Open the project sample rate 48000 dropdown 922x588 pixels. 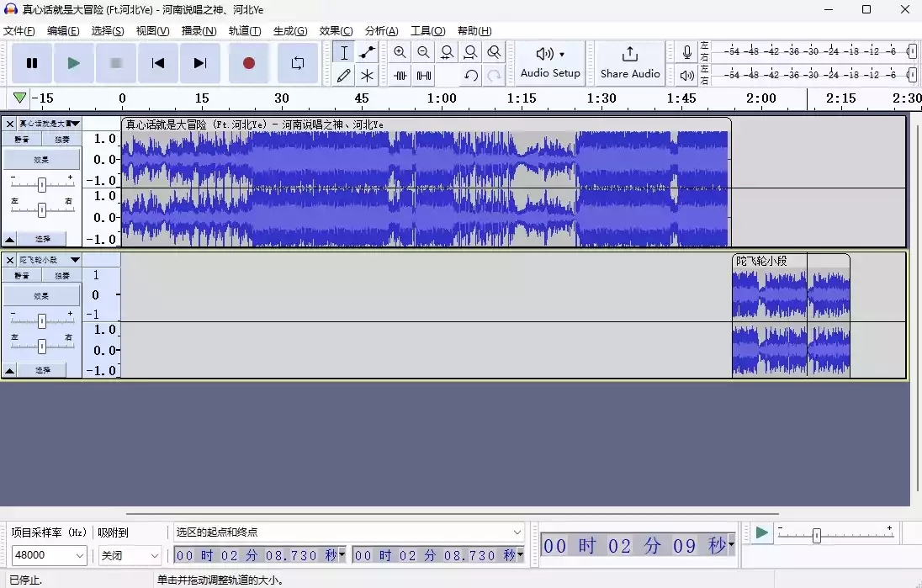[x=50, y=556]
